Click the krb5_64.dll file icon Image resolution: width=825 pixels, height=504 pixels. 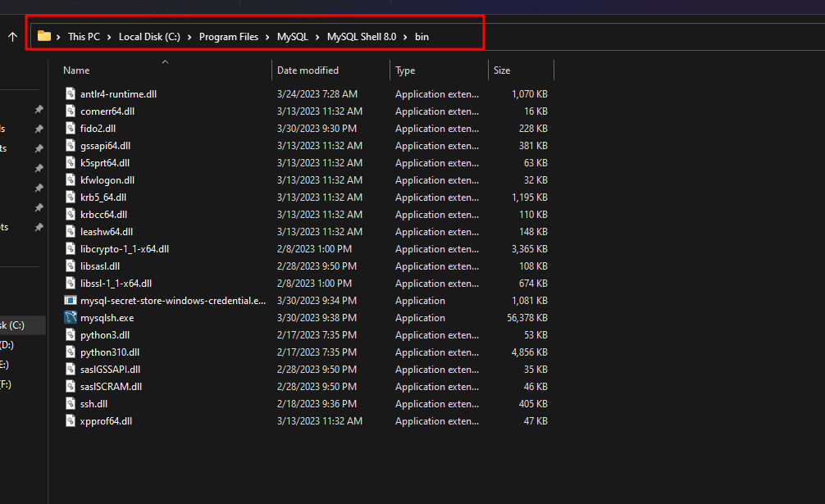point(71,197)
